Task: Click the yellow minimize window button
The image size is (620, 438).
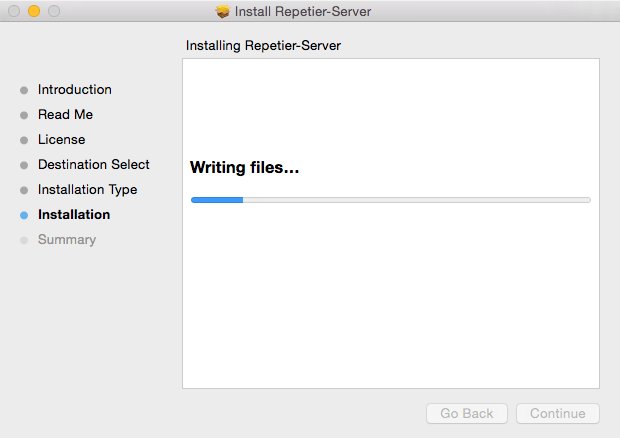Action: 34,12
